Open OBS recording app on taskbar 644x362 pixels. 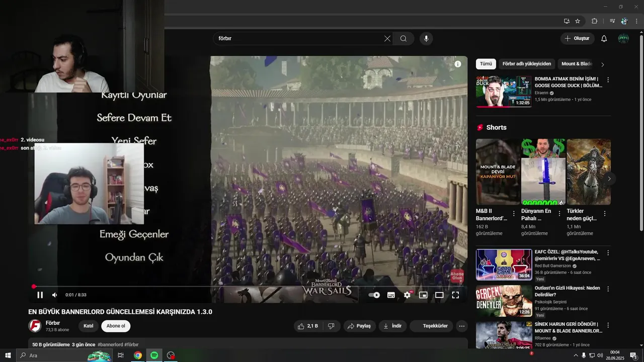tap(171, 355)
